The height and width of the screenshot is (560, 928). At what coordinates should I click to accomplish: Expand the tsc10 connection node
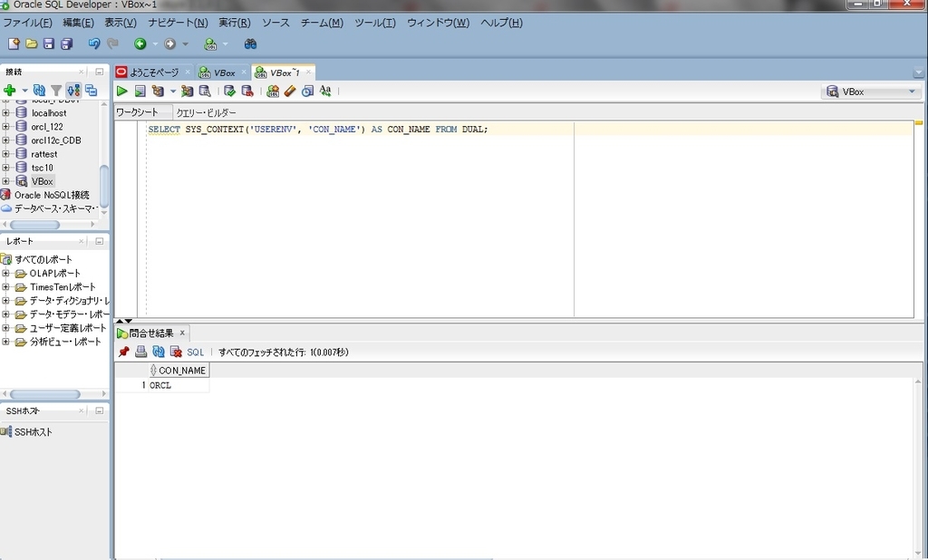(5, 167)
